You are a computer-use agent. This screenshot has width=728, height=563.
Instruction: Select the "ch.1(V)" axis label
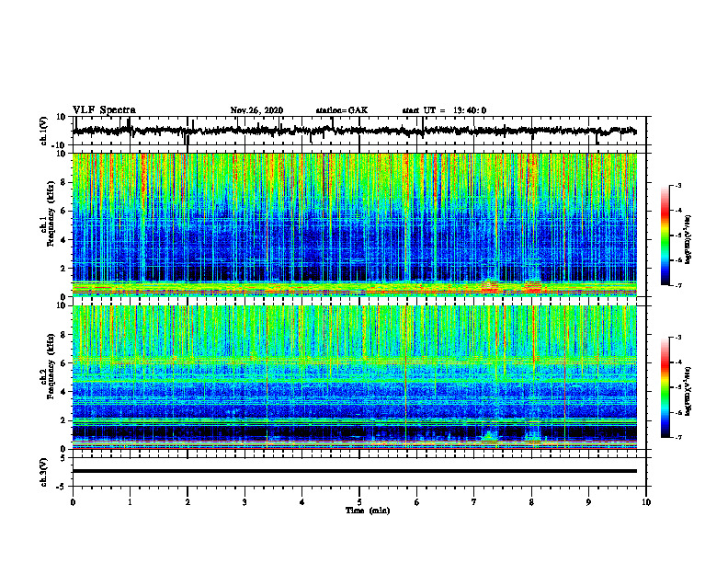pos(44,132)
